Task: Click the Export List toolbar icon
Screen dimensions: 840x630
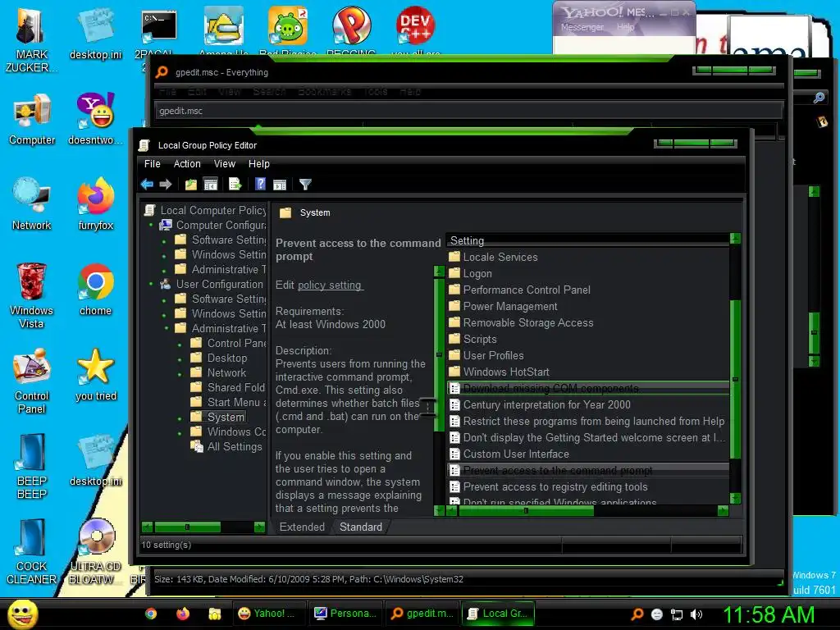Action: point(235,185)
